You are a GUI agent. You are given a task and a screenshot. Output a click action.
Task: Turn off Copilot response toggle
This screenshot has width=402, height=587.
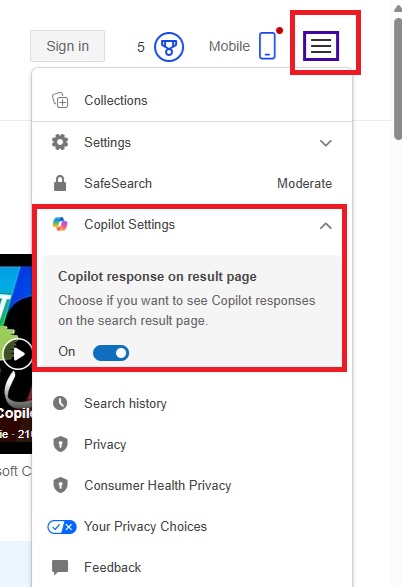[x=111, y=353]
